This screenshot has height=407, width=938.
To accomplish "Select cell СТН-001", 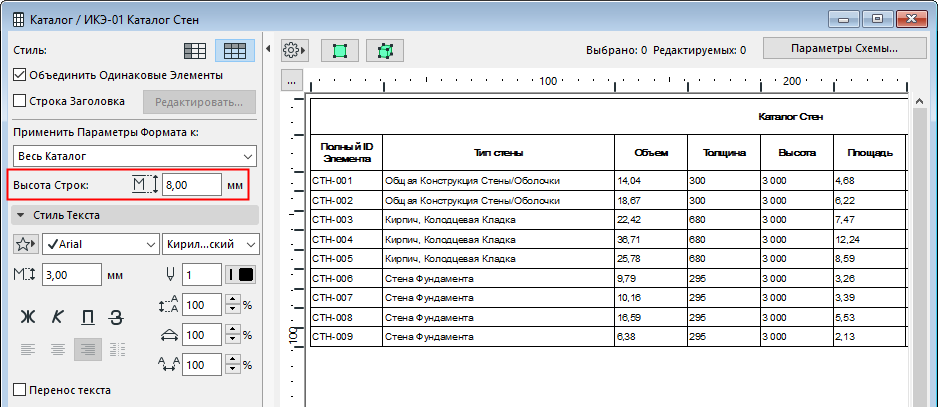I will (x=347, y=180).
